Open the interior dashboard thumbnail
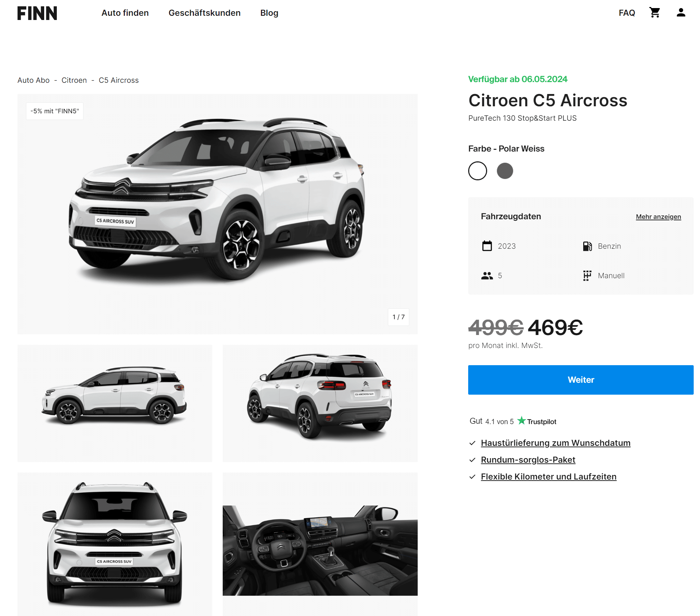Image resolution: width=700 pixels, height=616 pixels. coord(320,544)
